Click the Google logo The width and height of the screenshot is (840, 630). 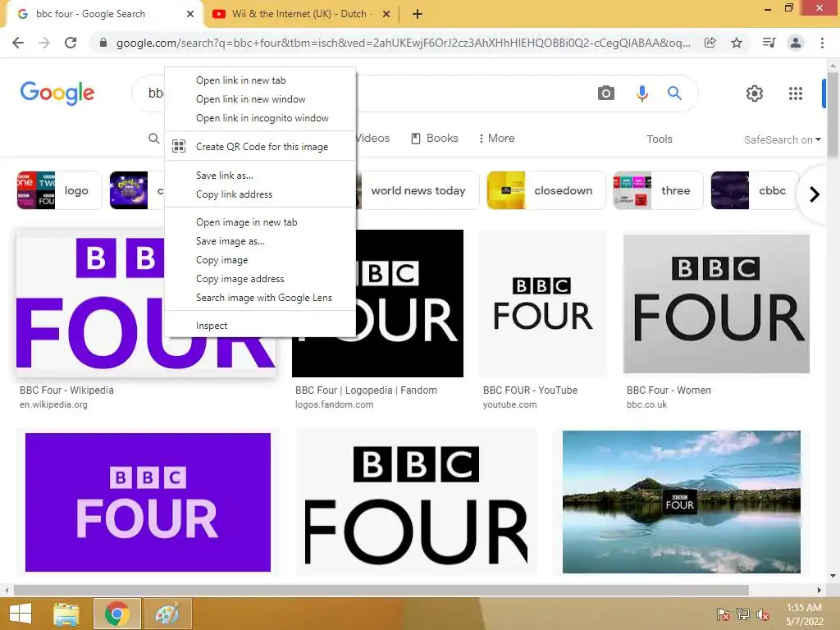click(x=57, y=94)
